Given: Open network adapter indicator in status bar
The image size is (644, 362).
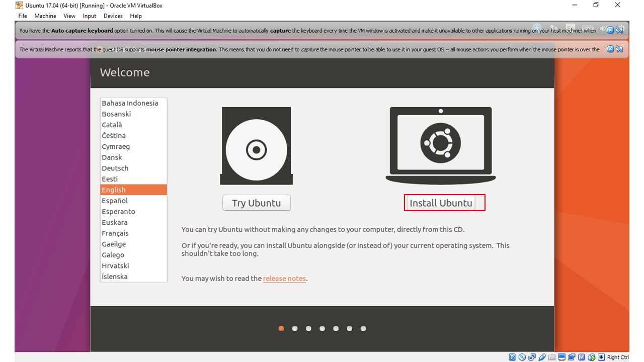Looking at the screenshot, I should tap(532, 357).
